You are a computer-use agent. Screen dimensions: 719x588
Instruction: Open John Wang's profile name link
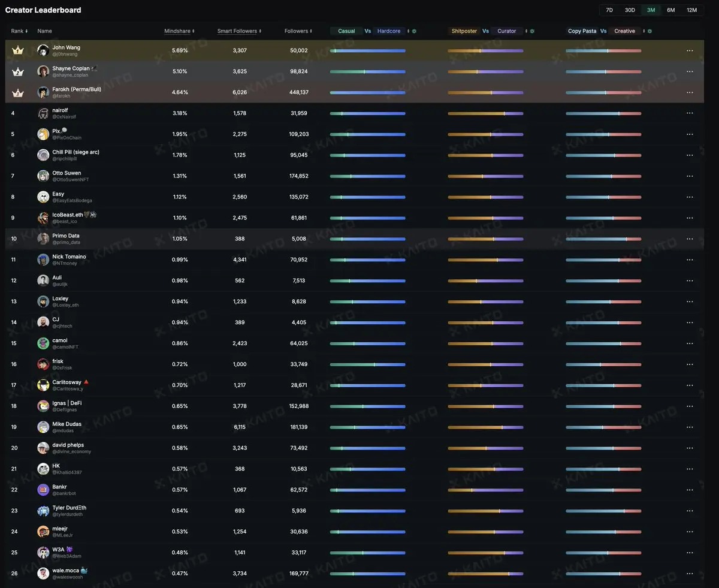tap(66, 47)
